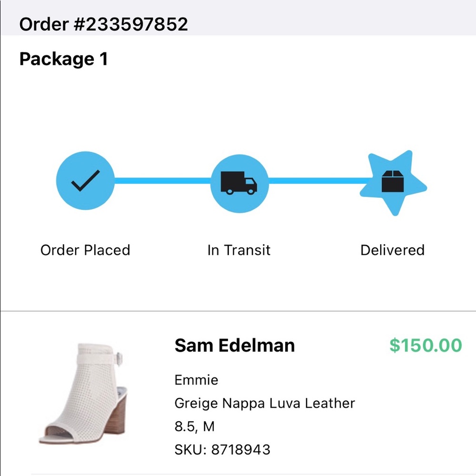This screenshot has height=476, width=476.
Task: Open the Sam Edelman brand name
Action: (235, 346)
